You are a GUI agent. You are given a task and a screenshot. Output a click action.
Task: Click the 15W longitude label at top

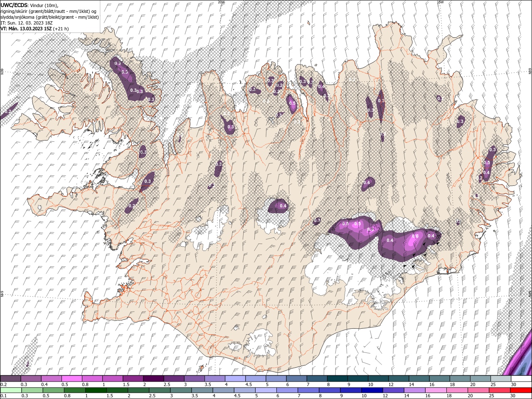[440, 2]
